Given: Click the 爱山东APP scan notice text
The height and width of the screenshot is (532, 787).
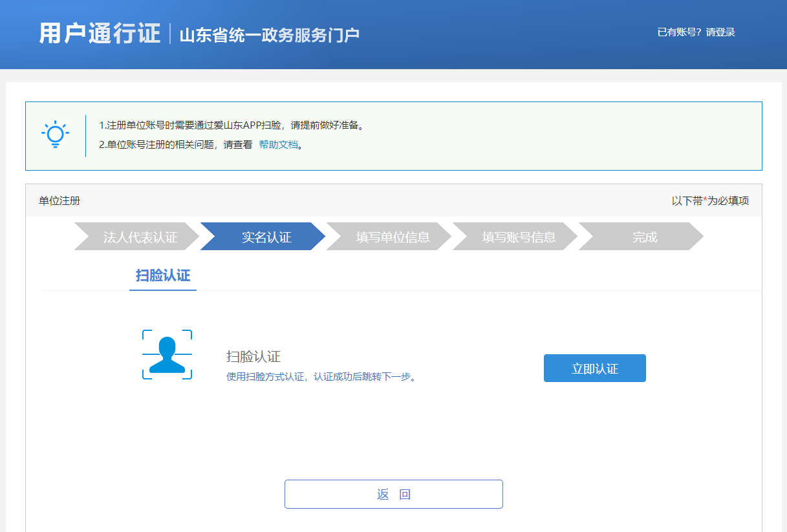Looking at the screenshot, I should coord(232,125).
